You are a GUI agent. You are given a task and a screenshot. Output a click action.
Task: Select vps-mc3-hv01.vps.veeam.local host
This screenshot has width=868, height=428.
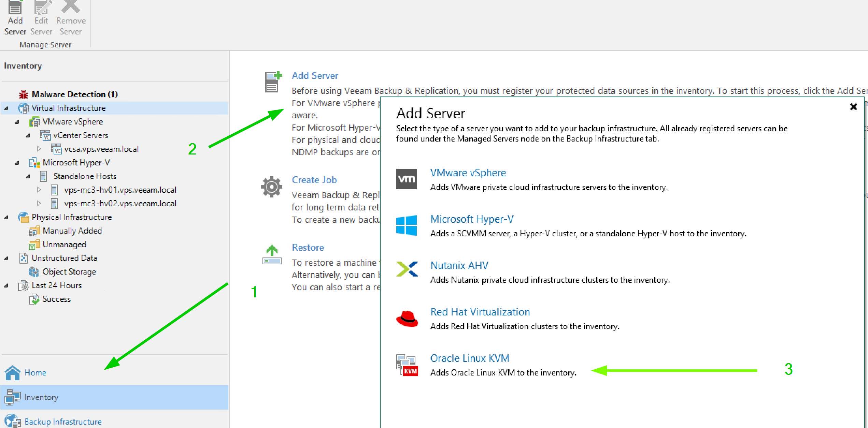click(x=120, y=190)
